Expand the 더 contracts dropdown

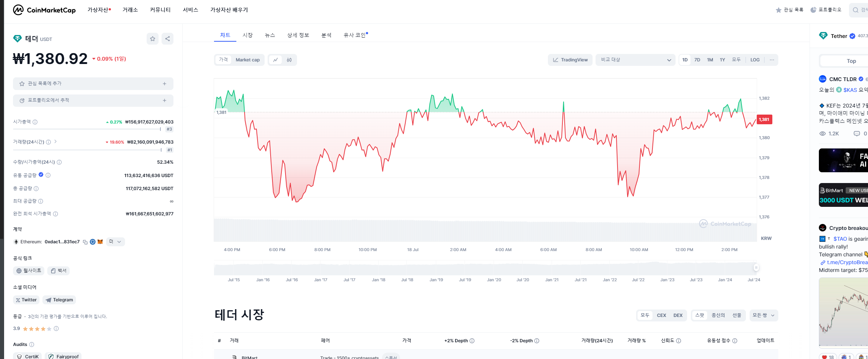point(115,242)
